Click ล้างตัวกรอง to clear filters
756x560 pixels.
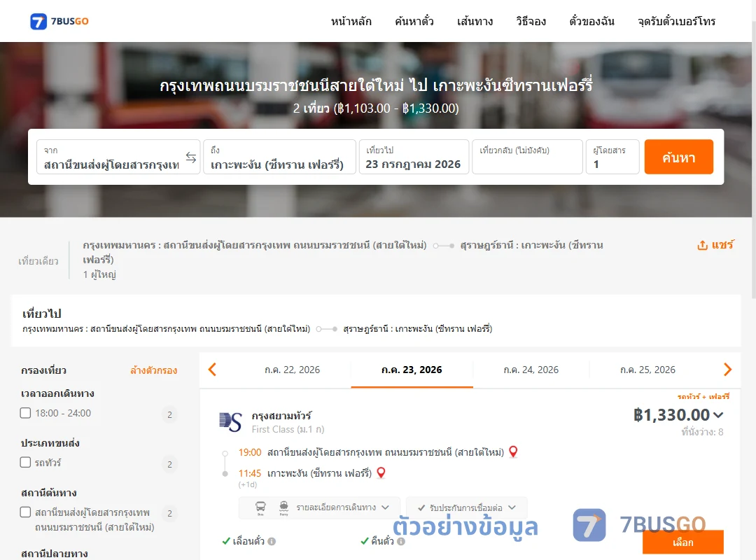tap(154, 370)
